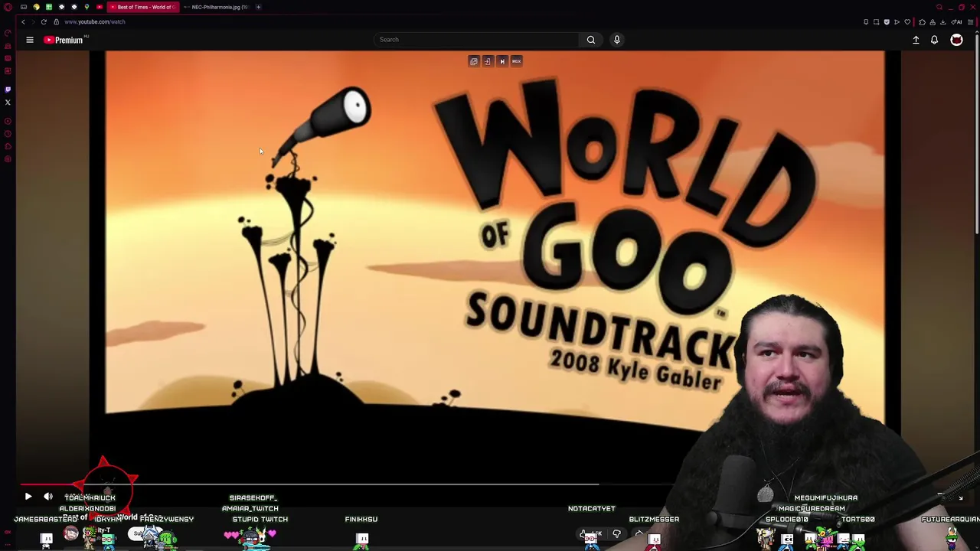Viewport: 980px width, 551px height.
Task: Open the YouTube hamburger guide menu
Action: pos(30,40)
